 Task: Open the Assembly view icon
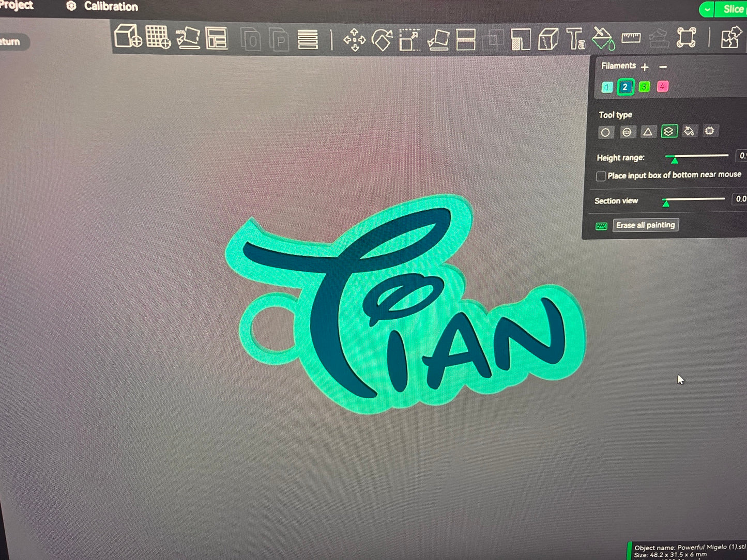[x=730, y=38]
